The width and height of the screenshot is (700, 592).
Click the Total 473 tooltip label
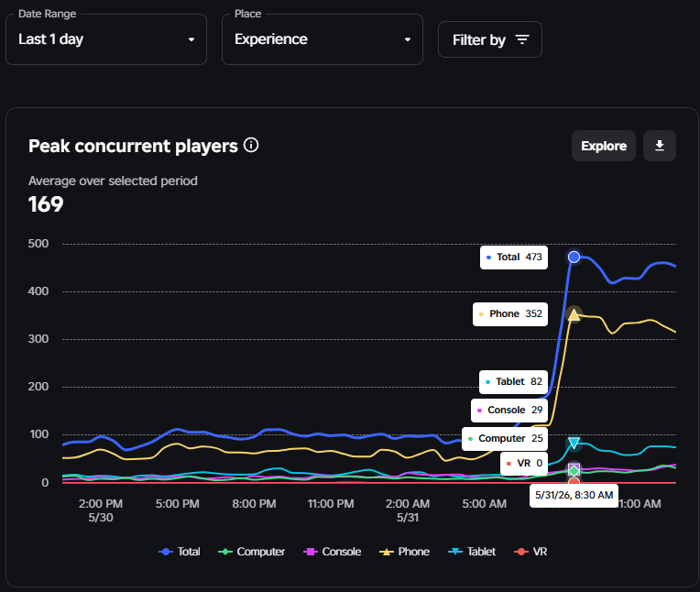click(514, 258)
